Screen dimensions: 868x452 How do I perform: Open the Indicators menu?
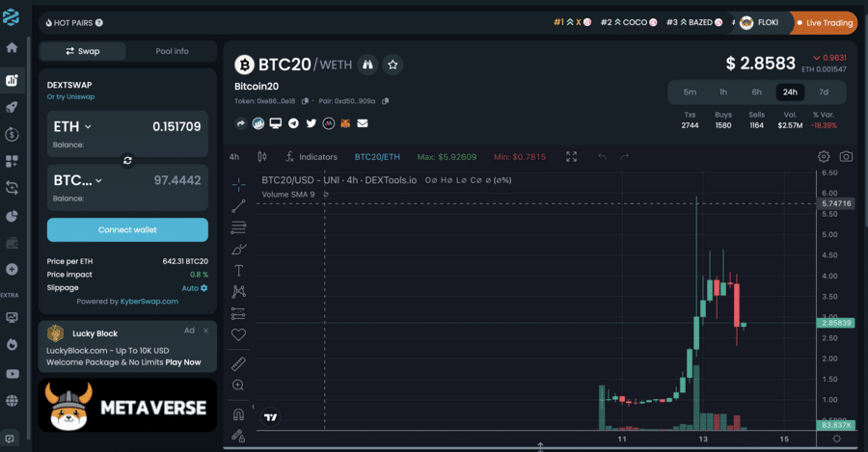coord(312,157)
